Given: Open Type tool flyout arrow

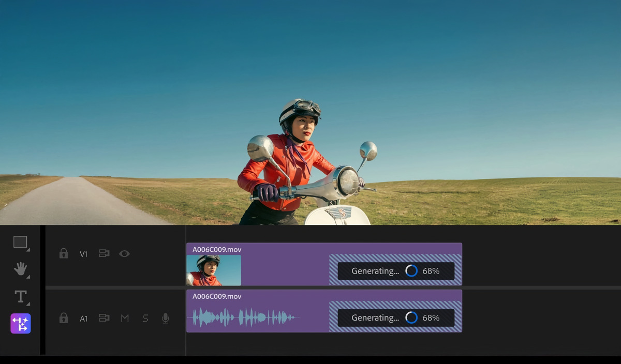Looking at the screenshot, I should [x=28, y=304].
